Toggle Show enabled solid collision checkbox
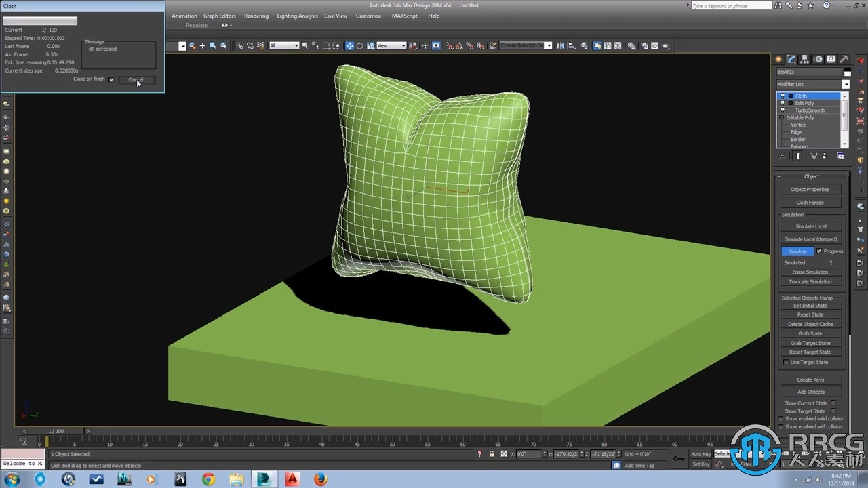The image size is (868, 488). (x=781, y=419)
